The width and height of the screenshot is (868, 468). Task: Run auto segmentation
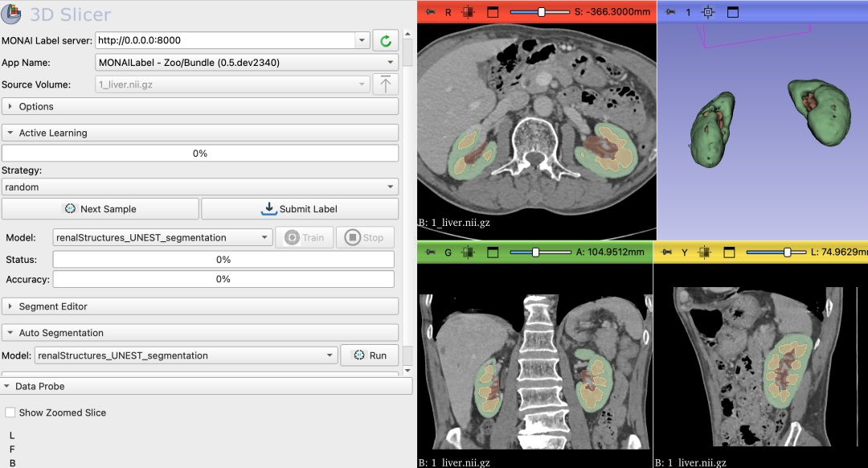[x=369, y=355]
